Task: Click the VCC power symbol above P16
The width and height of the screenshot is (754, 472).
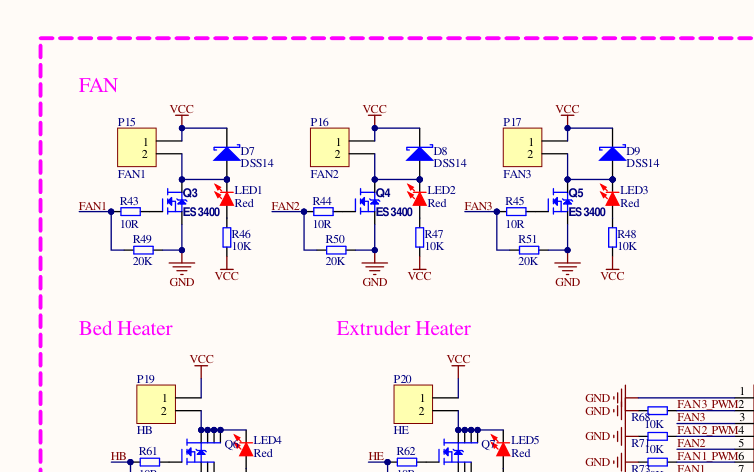Action: point(375,111)
